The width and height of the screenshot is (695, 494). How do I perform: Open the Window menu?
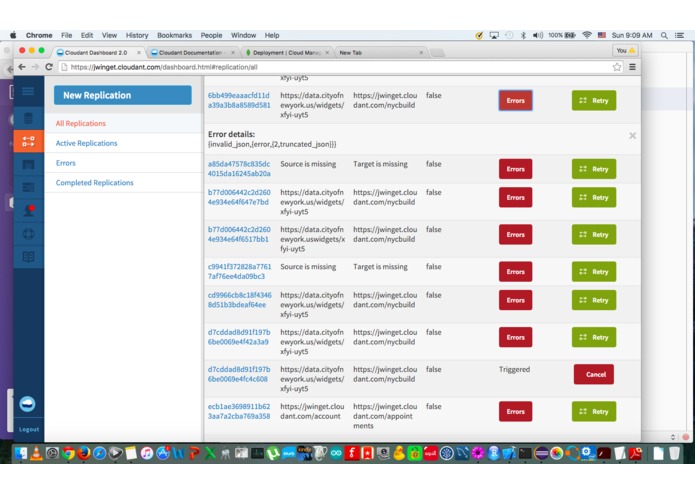[243, 35]
